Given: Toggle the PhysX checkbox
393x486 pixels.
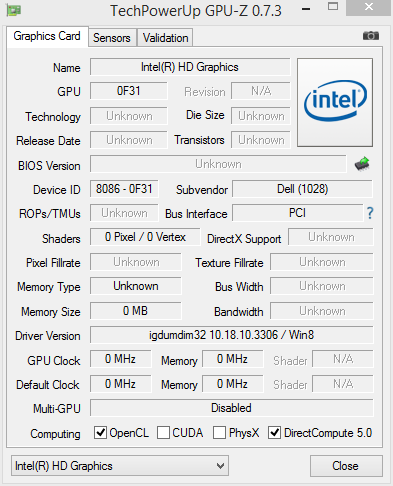Looking at the screenshot, I should tap(219, 432).
